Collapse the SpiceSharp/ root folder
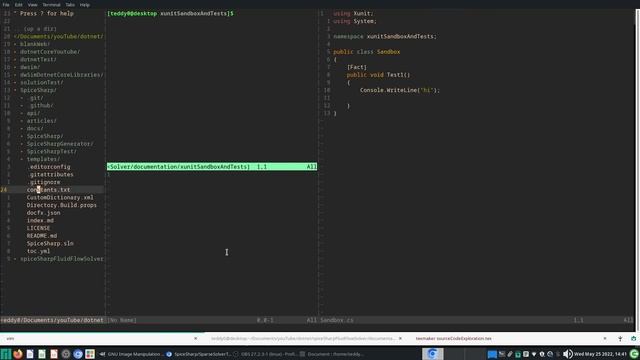This screenshot has width=640, height=360. pos(38,90)
